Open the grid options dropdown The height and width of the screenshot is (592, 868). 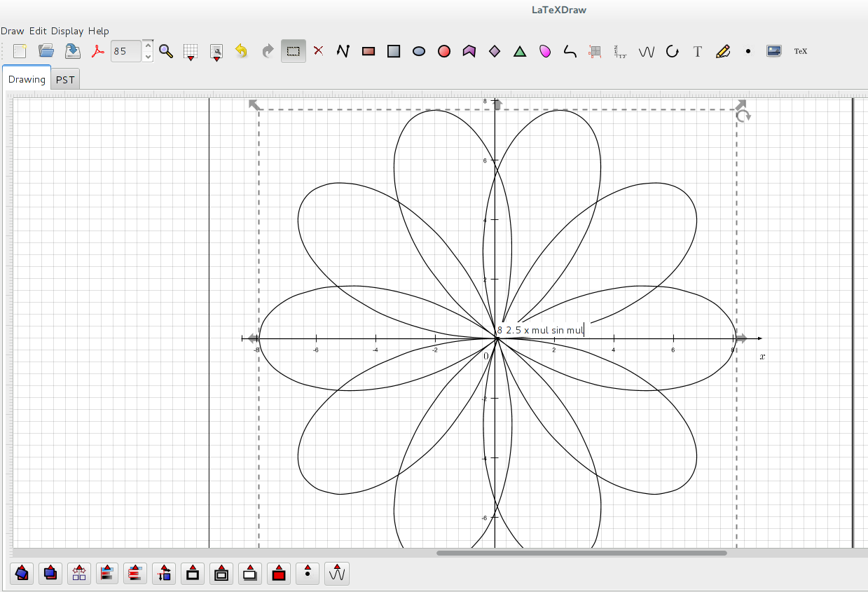[190, 52]
